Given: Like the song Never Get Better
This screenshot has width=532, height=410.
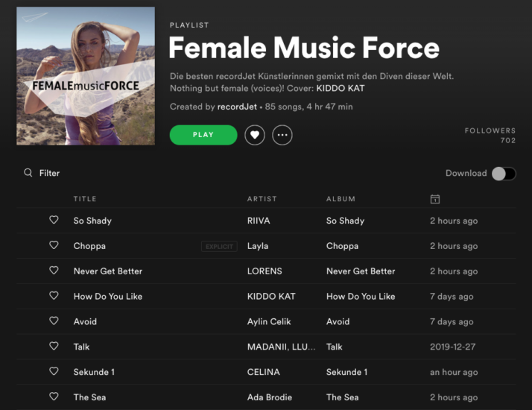Looking at the screenshot, I should click(54, 271).
